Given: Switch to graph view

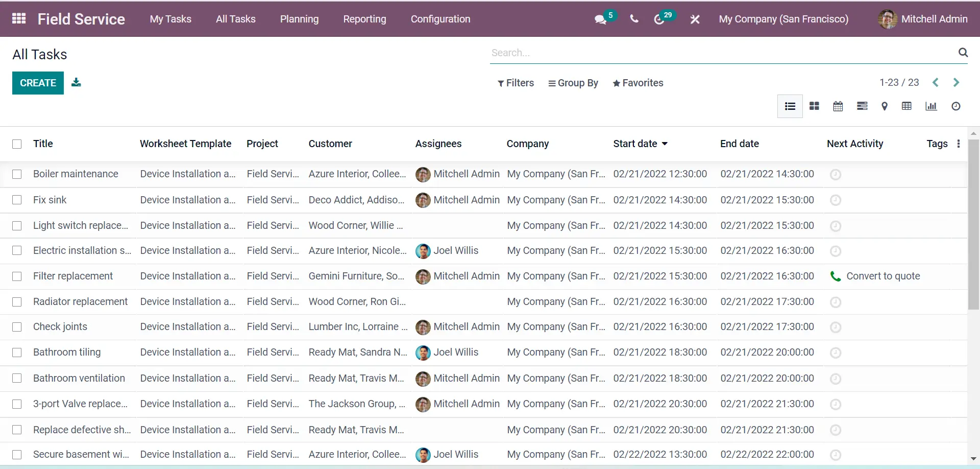Looking at the screenshot, I should (x=931, y=106).
